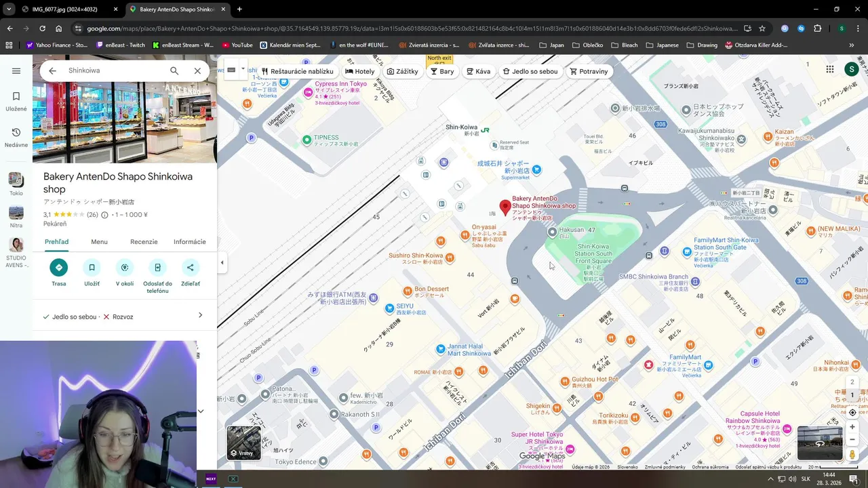Open the Street View preview thumbnail

[x=819, y=443]
